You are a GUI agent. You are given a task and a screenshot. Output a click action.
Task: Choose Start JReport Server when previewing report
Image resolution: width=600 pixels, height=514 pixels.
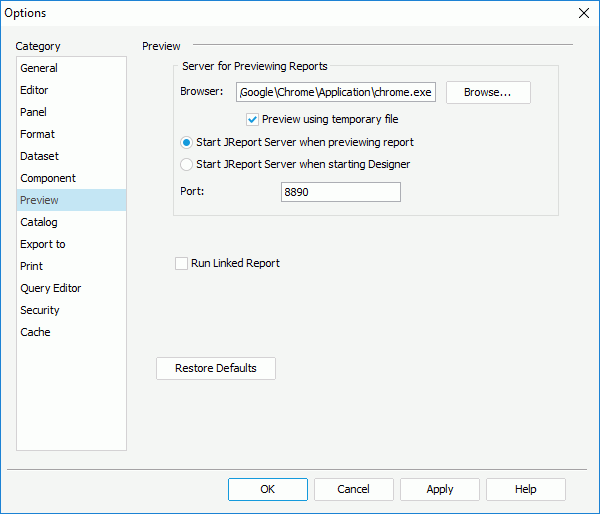[x=186, y=143]
